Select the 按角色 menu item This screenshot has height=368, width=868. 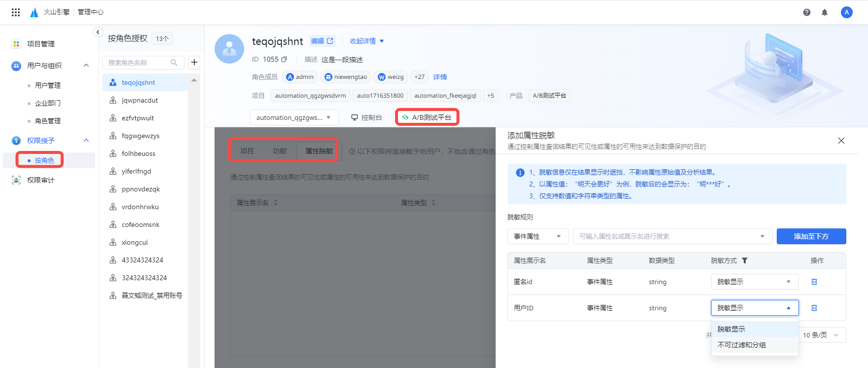tap(44, 160)
